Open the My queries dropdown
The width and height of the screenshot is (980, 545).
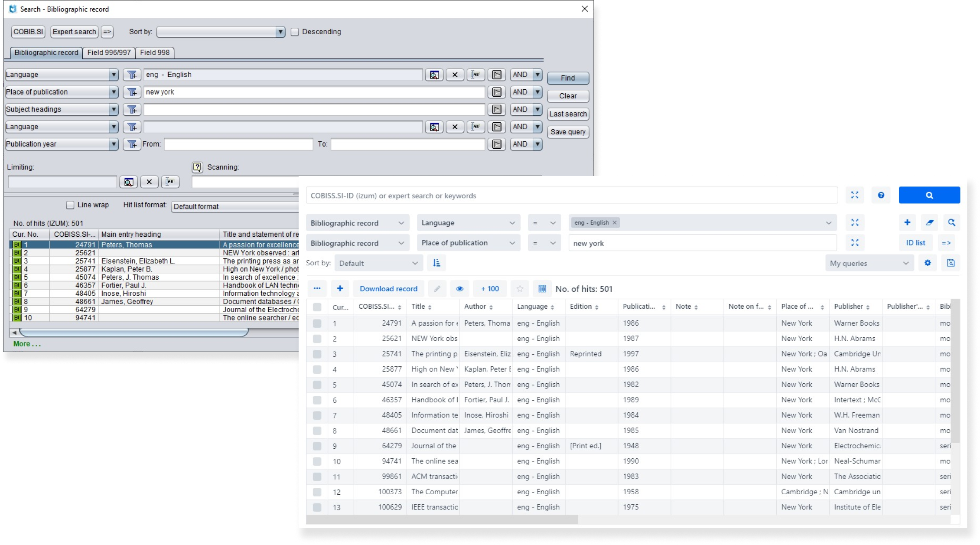tap(869, 263)
